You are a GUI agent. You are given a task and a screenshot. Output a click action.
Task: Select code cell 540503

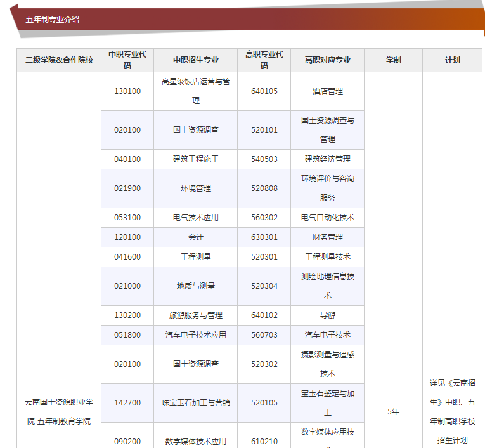[264, 159]
